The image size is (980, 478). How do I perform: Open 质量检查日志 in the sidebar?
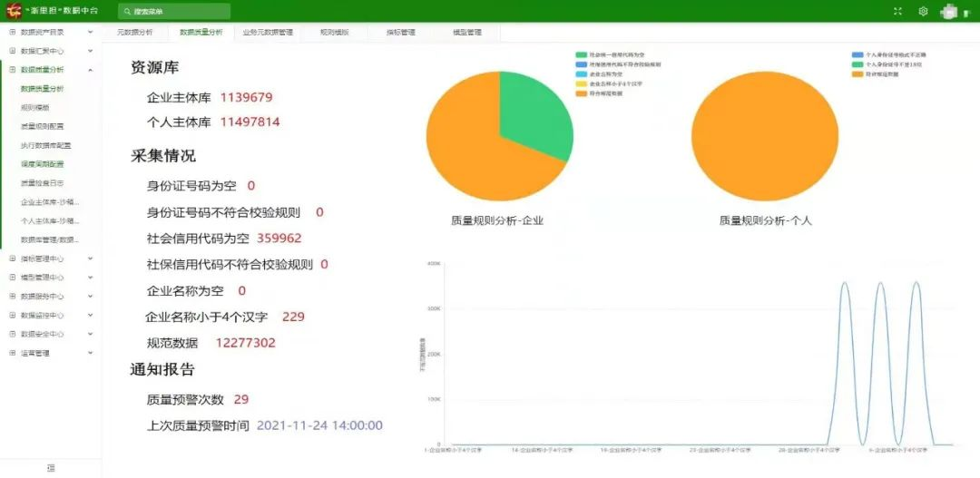[x=42, y=183]
